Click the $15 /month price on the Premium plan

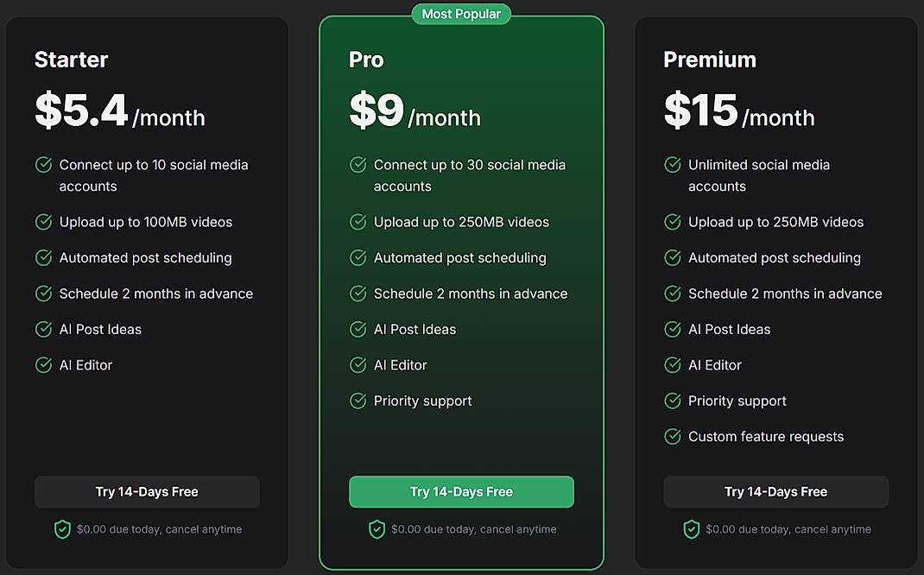(738, 111)
